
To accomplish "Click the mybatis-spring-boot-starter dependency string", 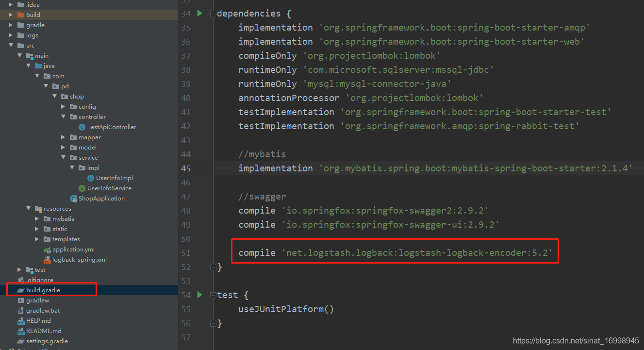I will coord(476,168).
